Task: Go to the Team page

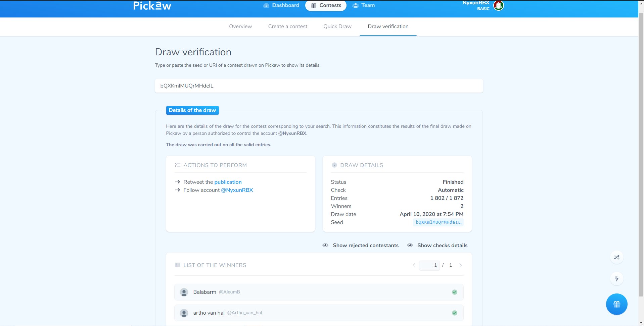Action: coord(363,5)
